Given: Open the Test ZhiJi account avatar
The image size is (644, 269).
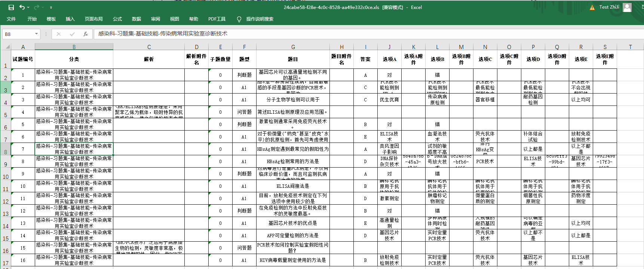Looking at the screenshot, I should click(627, 7).
